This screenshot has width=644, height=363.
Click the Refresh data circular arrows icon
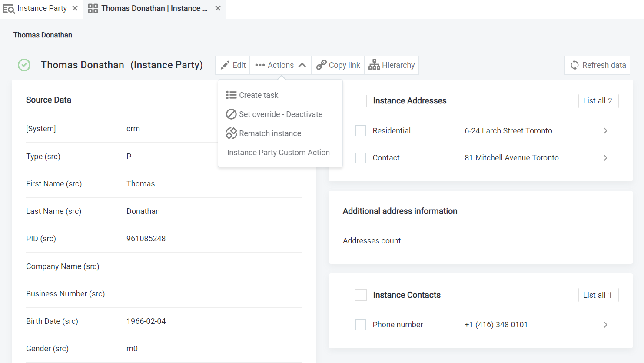click(574, 65)
